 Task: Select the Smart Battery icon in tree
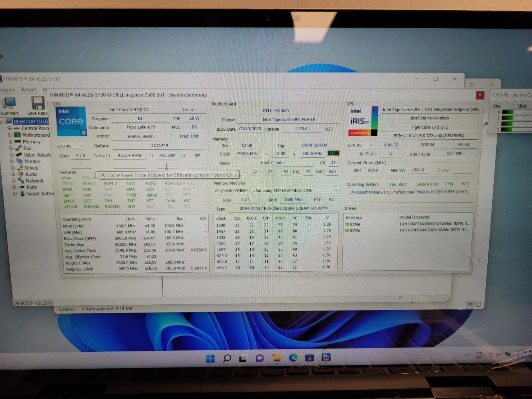click(23, 194)
